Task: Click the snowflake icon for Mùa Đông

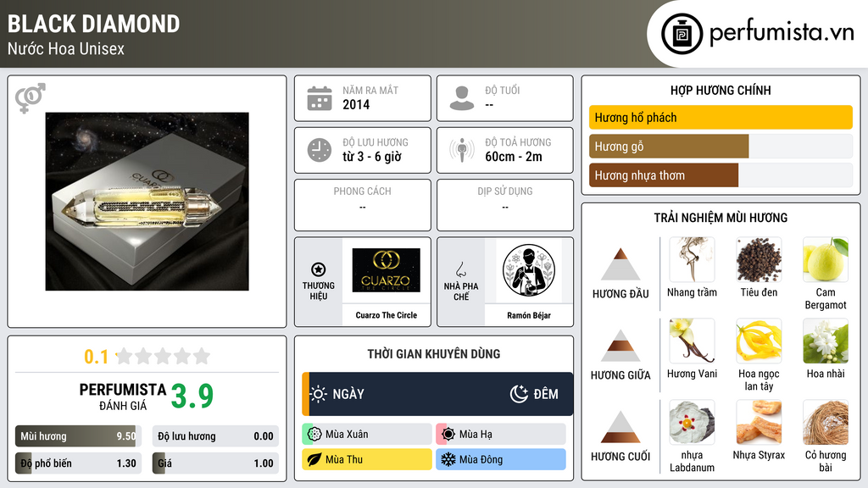Action: pyautogui.click(x=448, y=459)
